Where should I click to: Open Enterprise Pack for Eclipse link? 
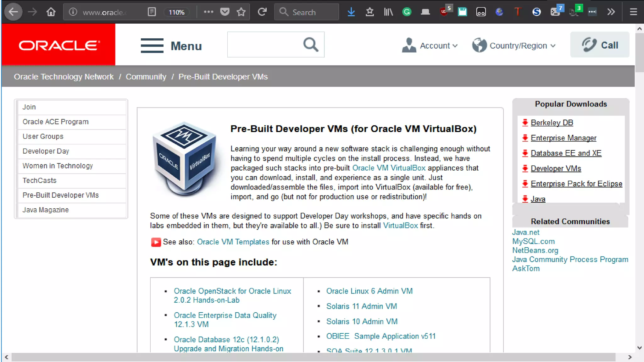click(576, 184)
